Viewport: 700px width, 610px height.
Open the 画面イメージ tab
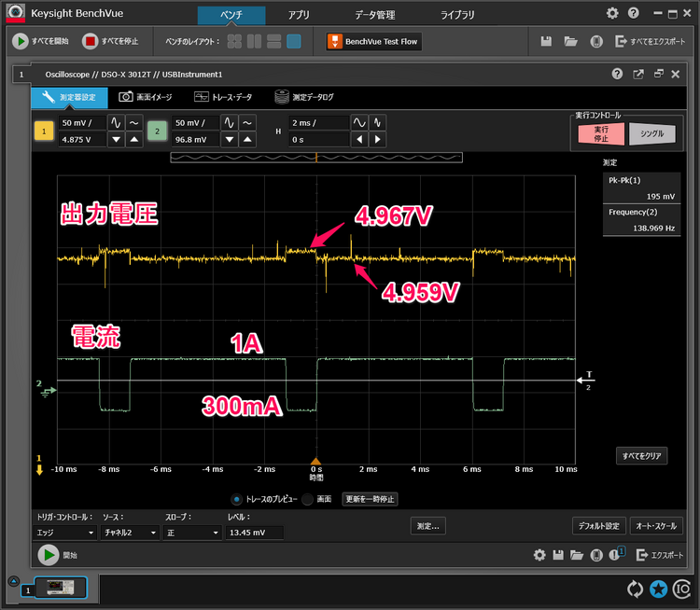click(x=146, y=97)
